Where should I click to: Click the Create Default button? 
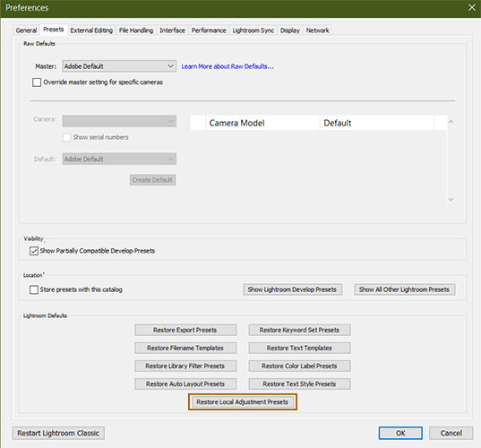(152, 180)
